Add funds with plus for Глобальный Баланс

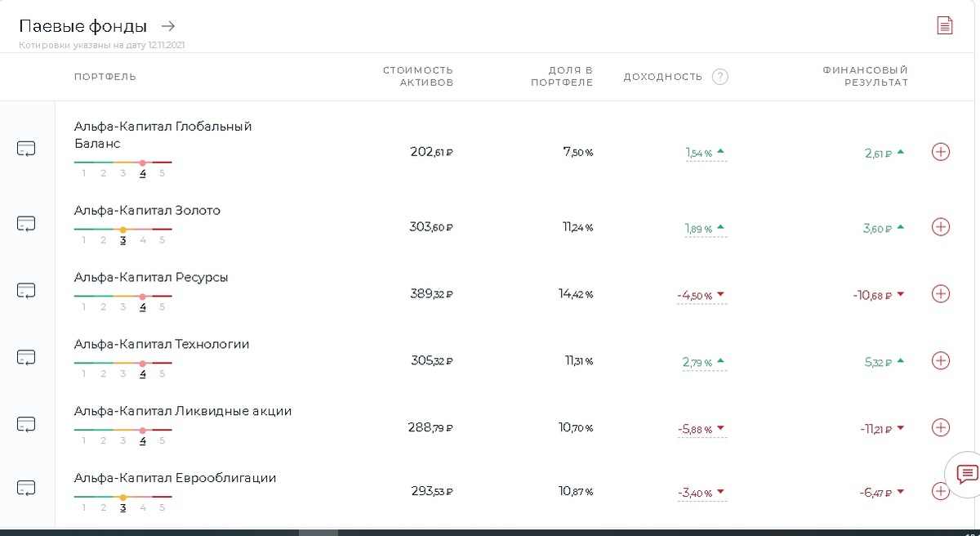coord(941,152)
